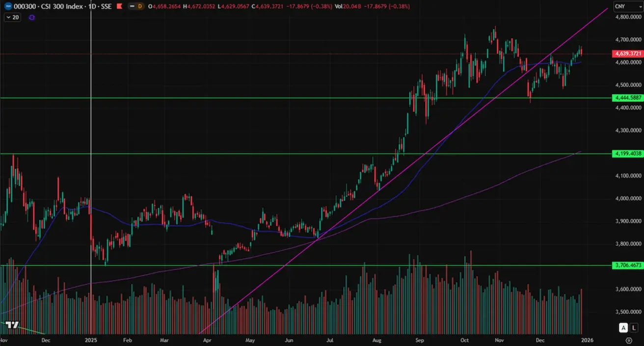Screen dimensions: 644x346
Task: Select the 4,199.4038 horizontal level label
Action: click(627, 154)
